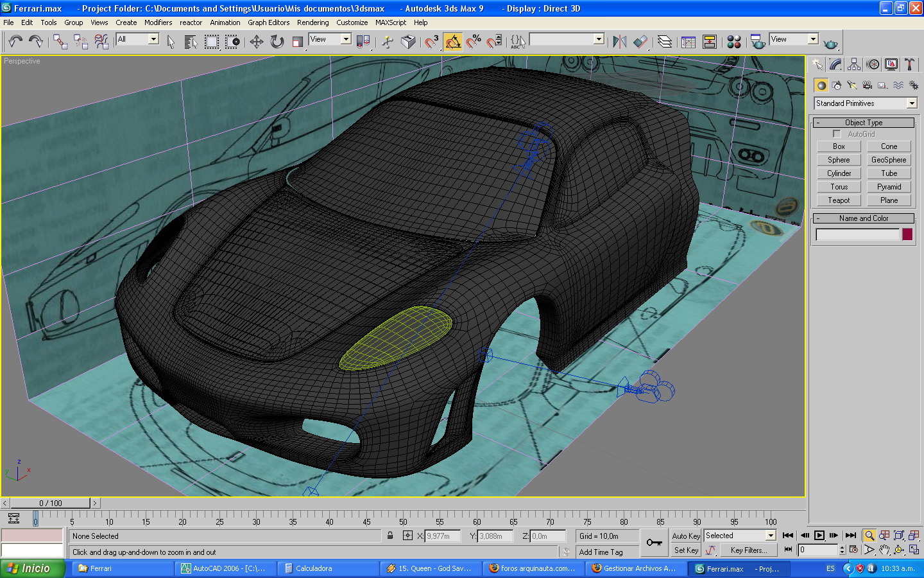Select the Move tool in toolbar
Viewport: 924px width, 578px height.
click(x=256, y=42)
